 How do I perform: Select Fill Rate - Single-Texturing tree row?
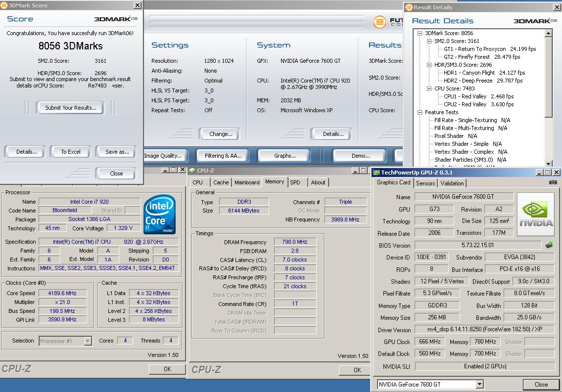point(472,120)
